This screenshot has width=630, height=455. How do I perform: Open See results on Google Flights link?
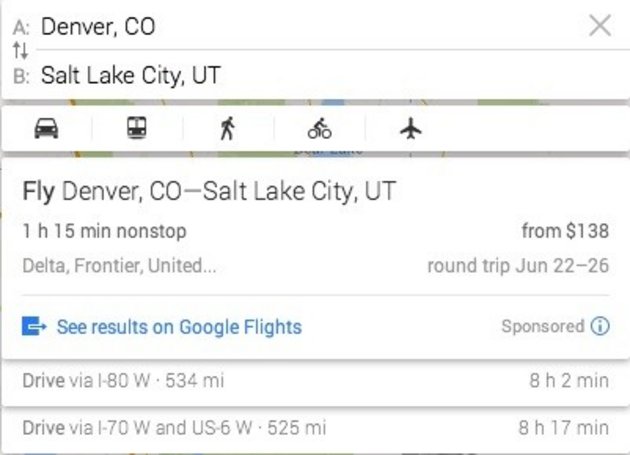click(179, 326)
